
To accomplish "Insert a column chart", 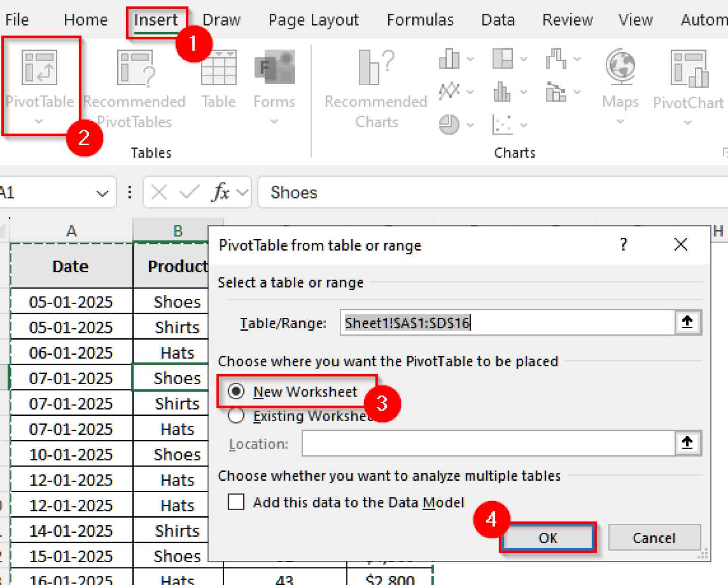I will 448,59.
